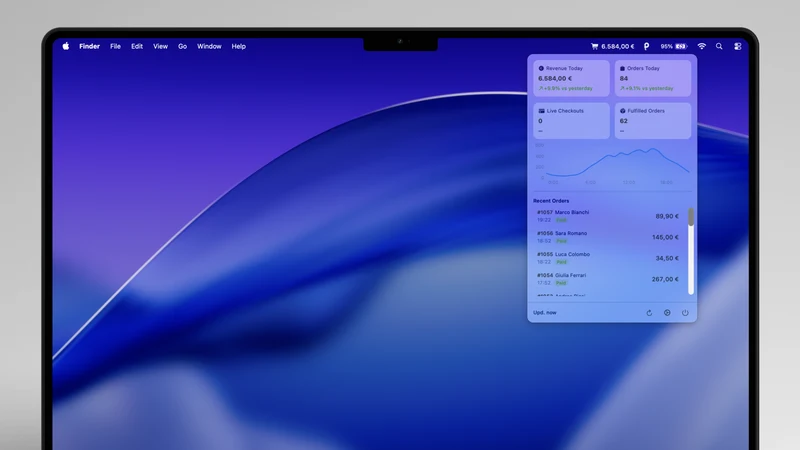
Task: Open the Apple menu
Action: coord(66,46)
